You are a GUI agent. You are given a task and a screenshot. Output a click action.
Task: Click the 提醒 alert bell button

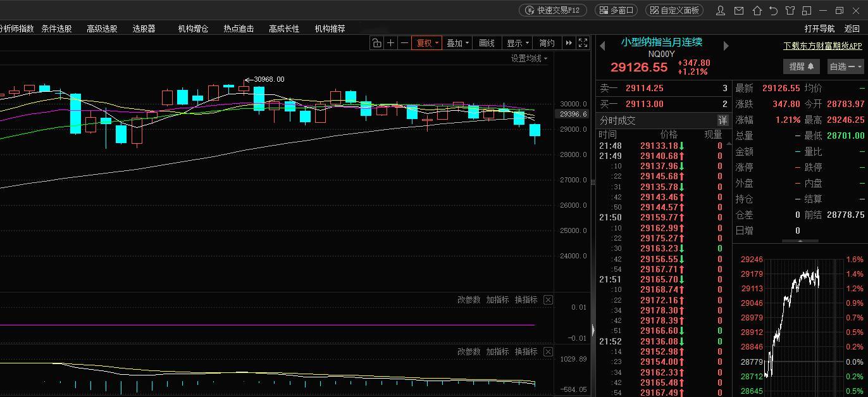pyautogui.click(x=802, y=66)
